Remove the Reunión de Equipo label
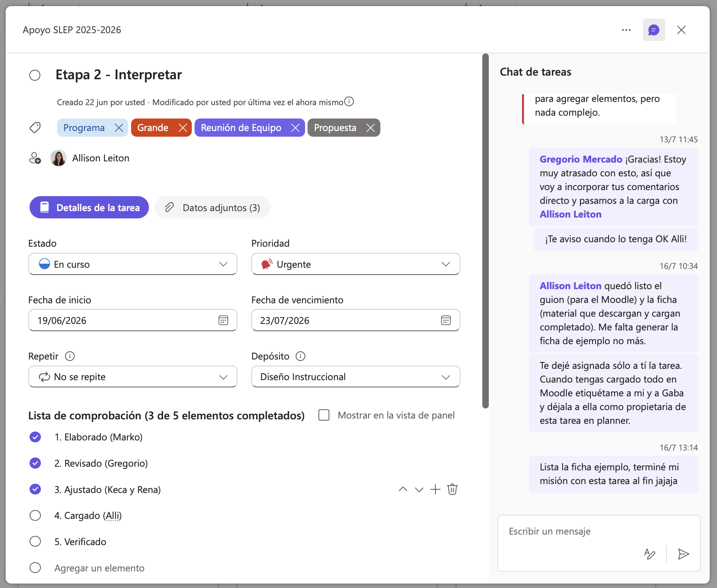The width and height of the screenshot is (717, 588). pos(296,128)
